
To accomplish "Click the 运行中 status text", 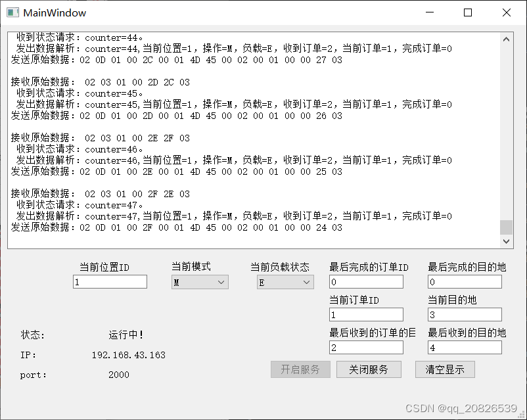I will pos(126,335).
